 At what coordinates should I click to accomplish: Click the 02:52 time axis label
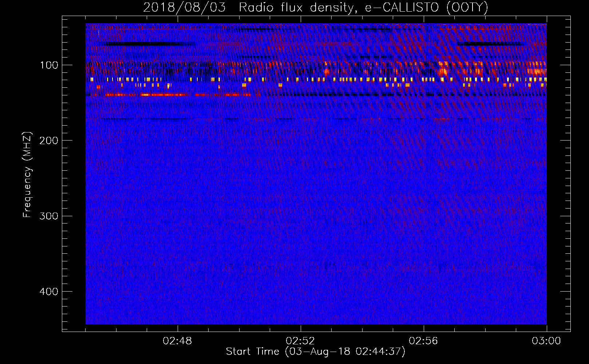(x=300, y=341)
